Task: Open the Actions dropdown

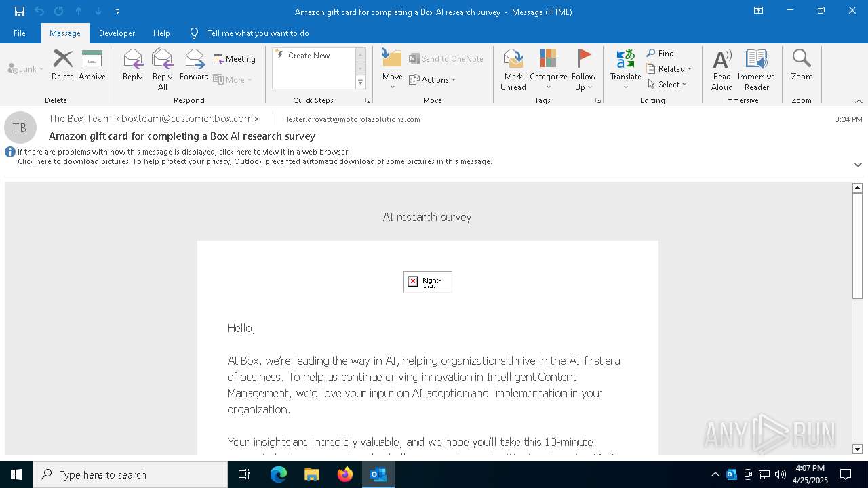Action: pyautogui.click(x=433, y=79)
